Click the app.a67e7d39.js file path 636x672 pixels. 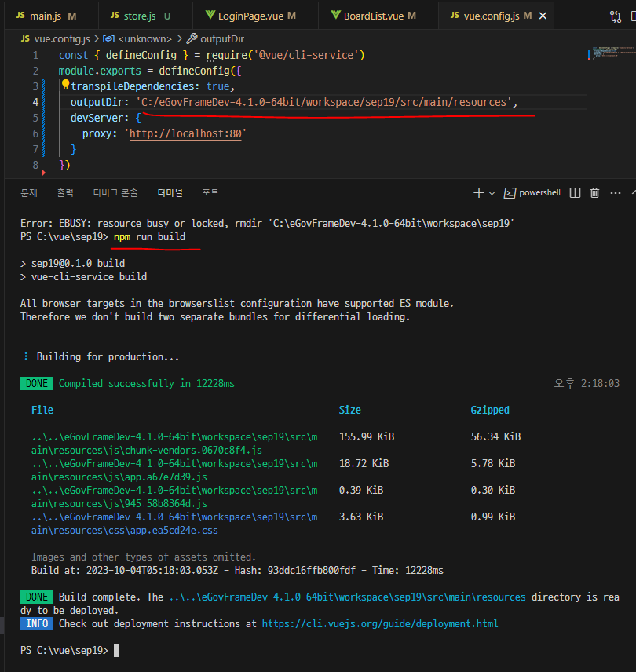174,470
